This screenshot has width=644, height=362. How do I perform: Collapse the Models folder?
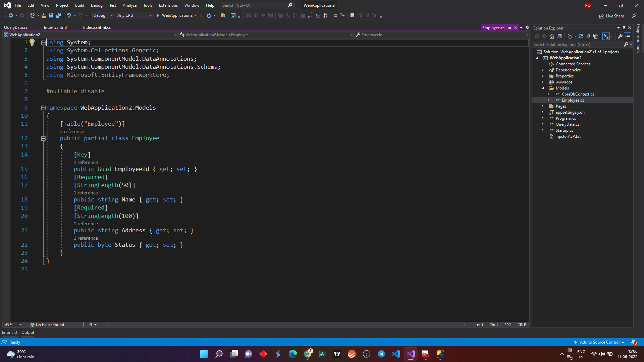pyautogui.click(x=542, y=88)
